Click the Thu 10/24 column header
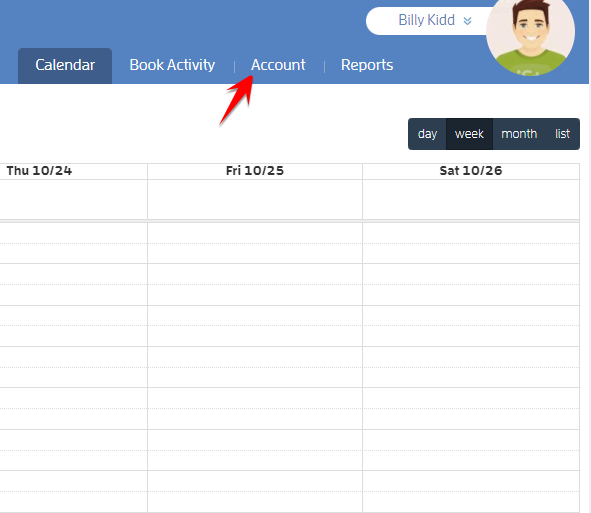The image size is (591, 513). pyautogui.click(x=73, y=171)
